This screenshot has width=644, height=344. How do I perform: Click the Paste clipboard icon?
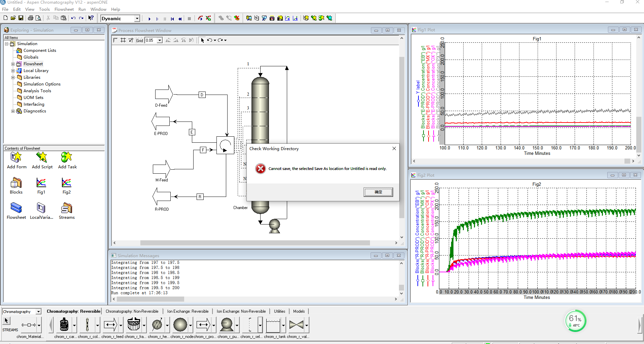[x=64, y=18]
